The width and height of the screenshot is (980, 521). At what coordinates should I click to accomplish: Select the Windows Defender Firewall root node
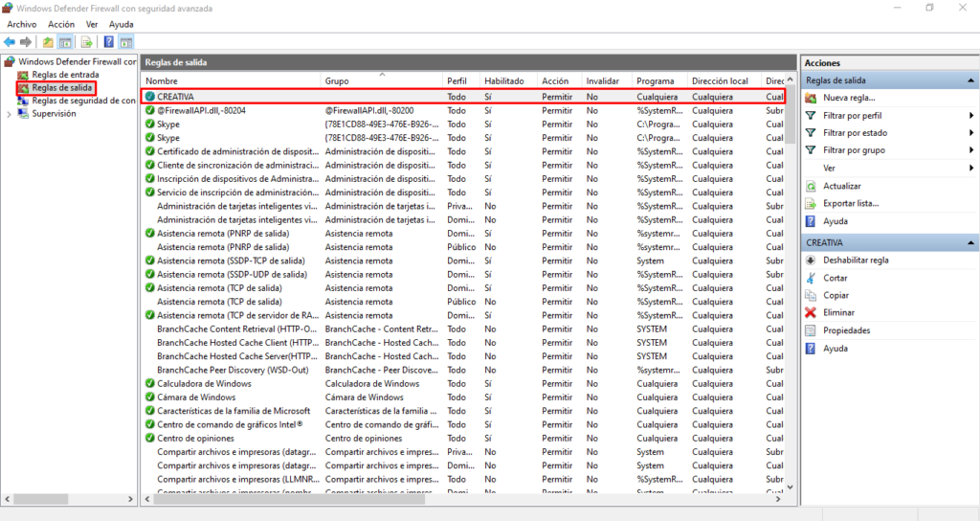[x=77, y=61]
